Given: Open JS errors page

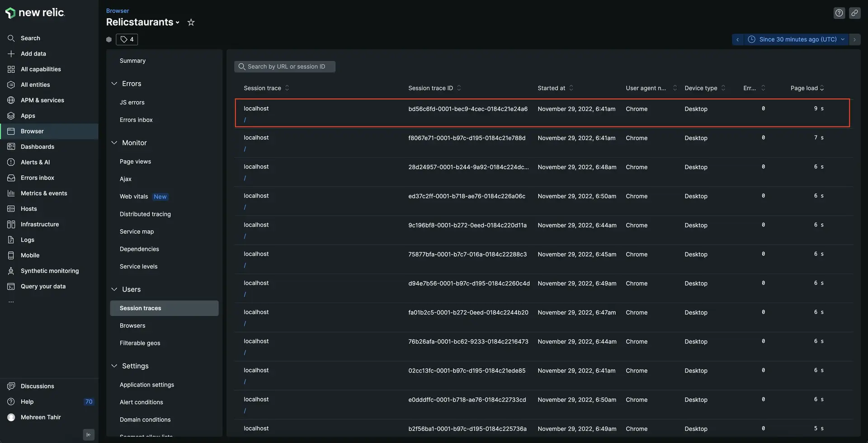Looking at the screenshot, I should [x=132, y=103].
